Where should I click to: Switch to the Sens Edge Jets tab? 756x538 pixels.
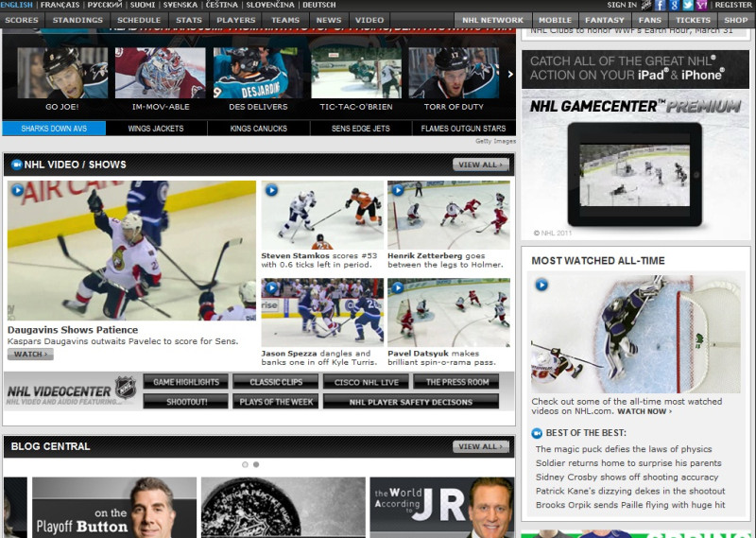click(x=361, y=129)
